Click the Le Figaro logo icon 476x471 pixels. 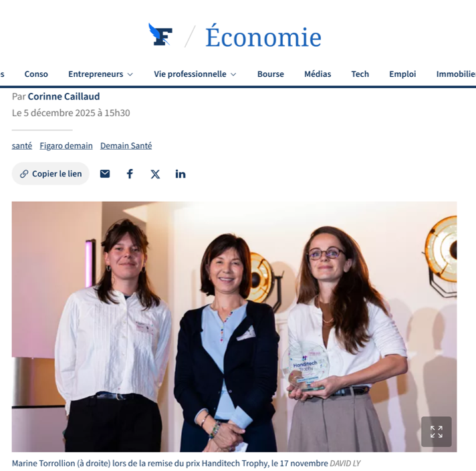click(160, 35)
